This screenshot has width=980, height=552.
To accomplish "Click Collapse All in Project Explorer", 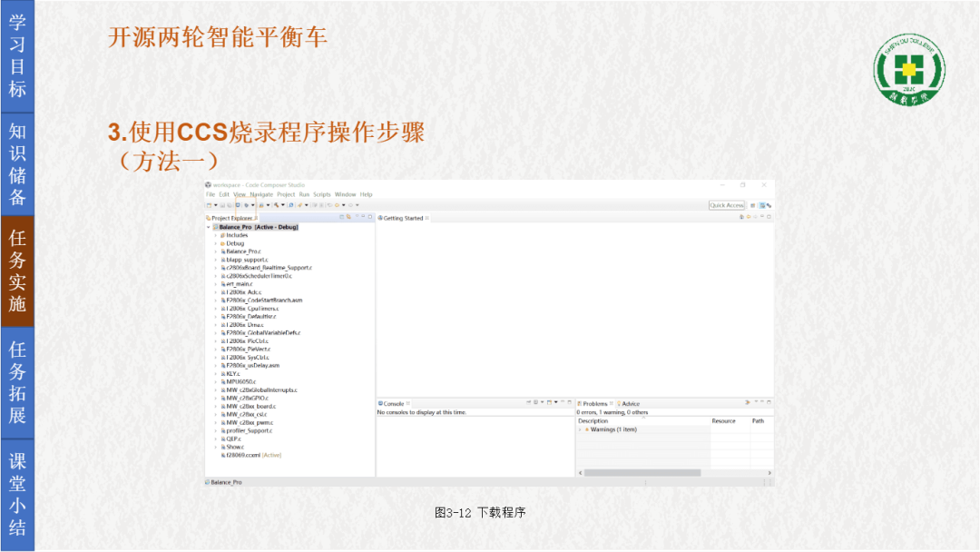I will pos(342,217).
